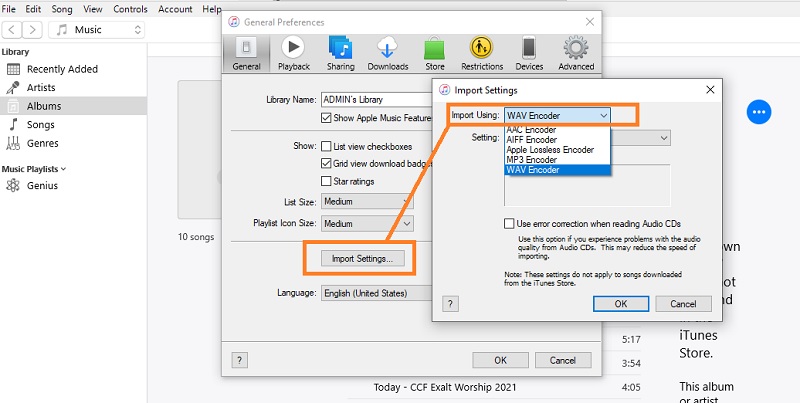Viewport: 800px width, 403px height.
Task: Open the Edit menu
Action: (33, 9)
